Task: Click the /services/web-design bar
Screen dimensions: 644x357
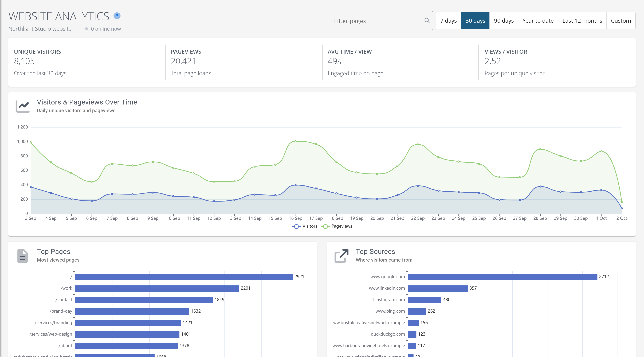Action: point(127,334)
